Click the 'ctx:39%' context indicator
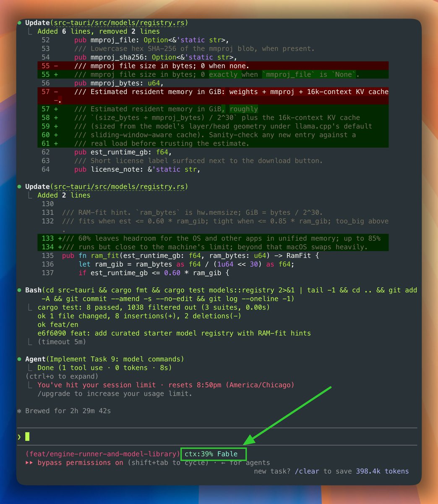438x504 pixels. 198,454
